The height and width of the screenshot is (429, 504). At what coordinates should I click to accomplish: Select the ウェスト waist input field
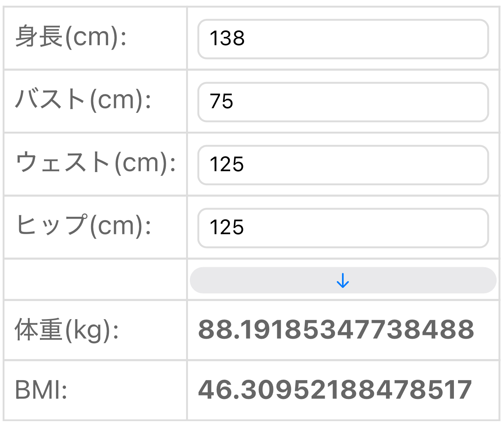[x=343, y=165]
